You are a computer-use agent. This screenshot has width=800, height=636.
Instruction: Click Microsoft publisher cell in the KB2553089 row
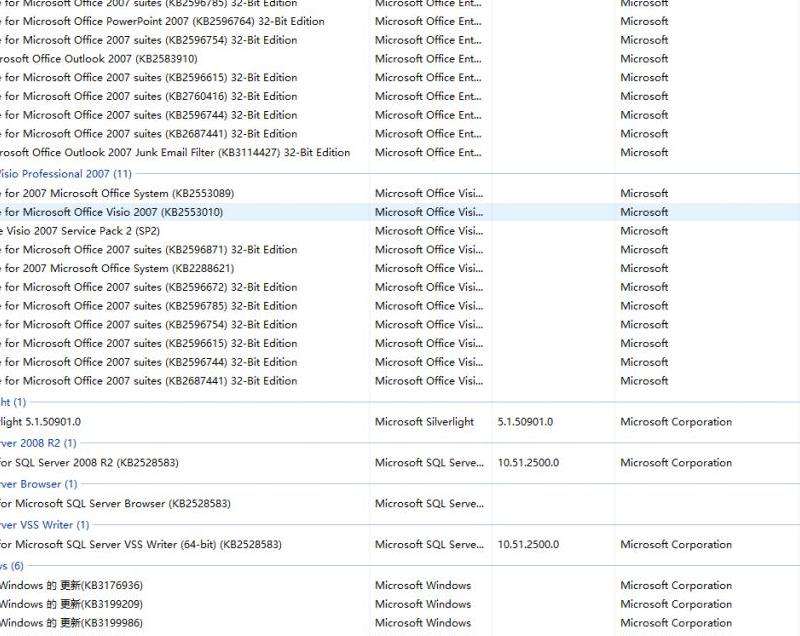(644, 193)
